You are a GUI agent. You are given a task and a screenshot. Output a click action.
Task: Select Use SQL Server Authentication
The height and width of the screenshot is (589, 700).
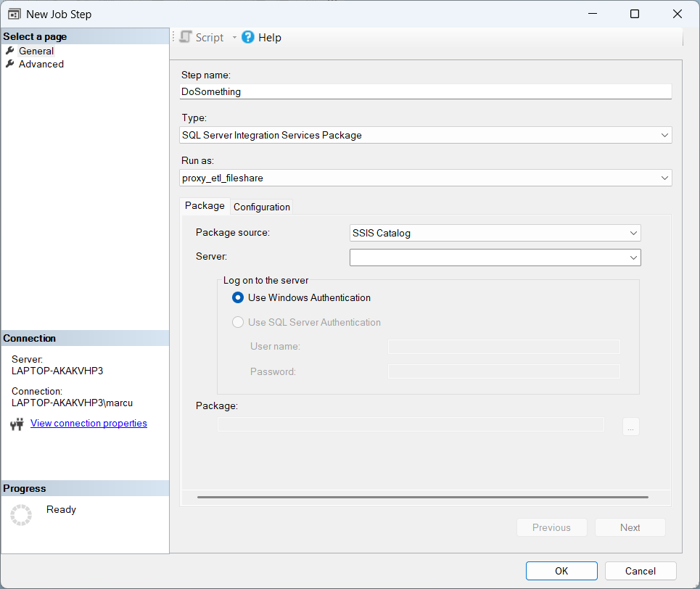[306, 322]
